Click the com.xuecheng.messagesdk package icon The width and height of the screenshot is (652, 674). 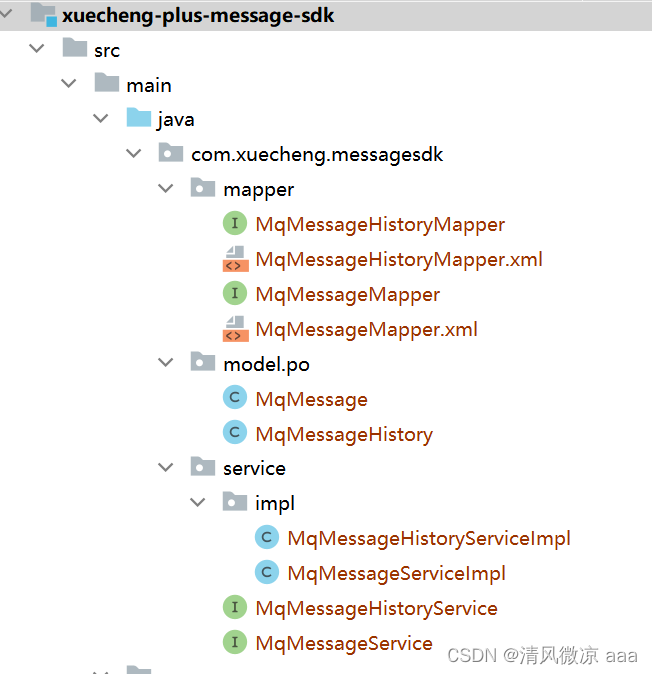(171, 152)
